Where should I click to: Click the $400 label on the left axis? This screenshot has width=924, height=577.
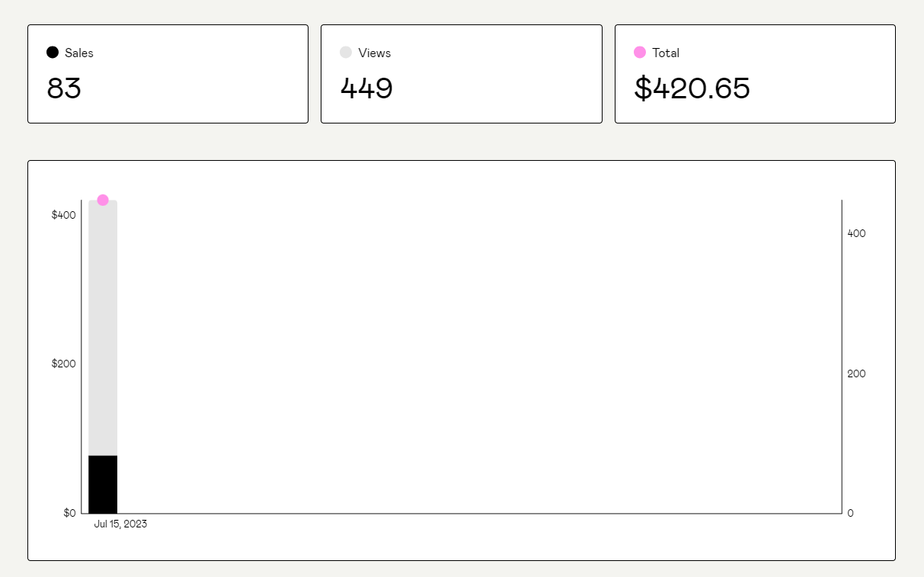[63, 214]
